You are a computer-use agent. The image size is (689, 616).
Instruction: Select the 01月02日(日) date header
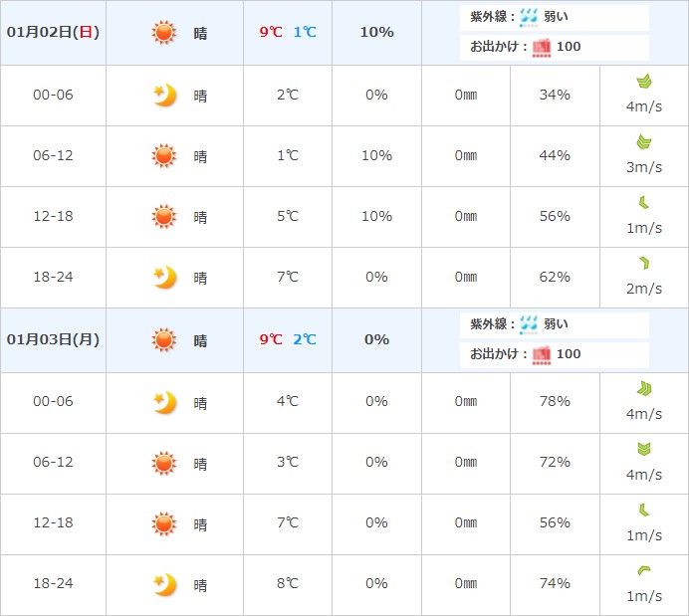coord(53,32)
